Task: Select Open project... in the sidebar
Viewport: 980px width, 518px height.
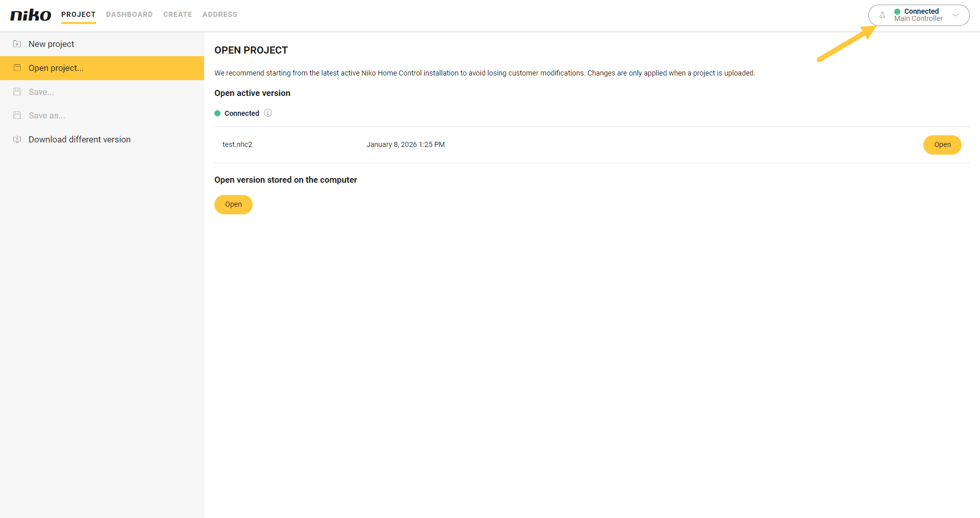Action: (x=102, y=68)
